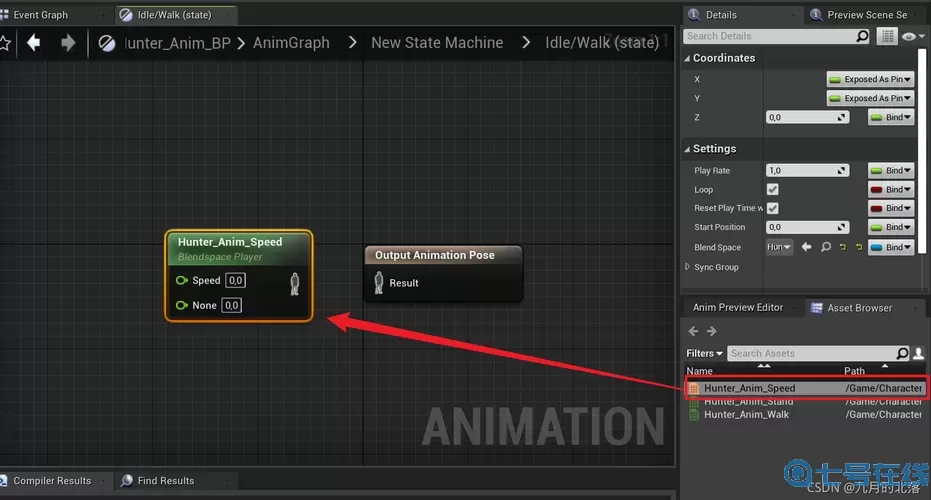
Task: Open the Find Results tab
Action: pyautogui.click(x=166, y=480)
